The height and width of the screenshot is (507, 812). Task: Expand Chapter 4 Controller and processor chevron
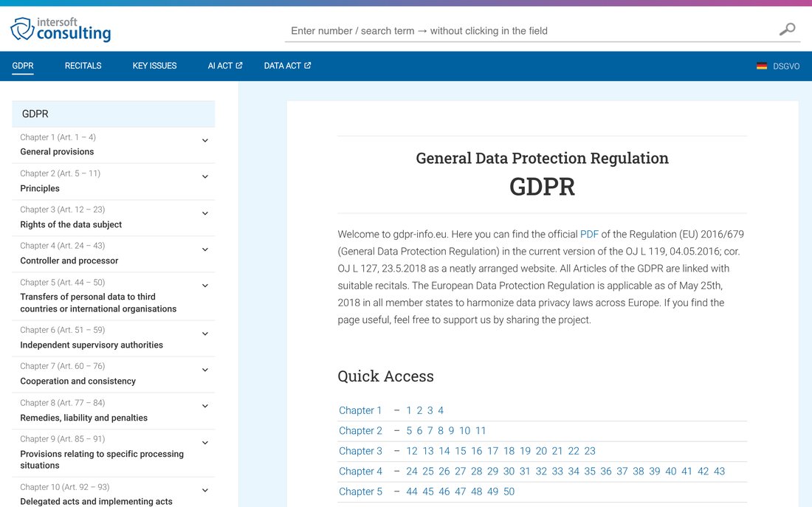click(205, 249)
